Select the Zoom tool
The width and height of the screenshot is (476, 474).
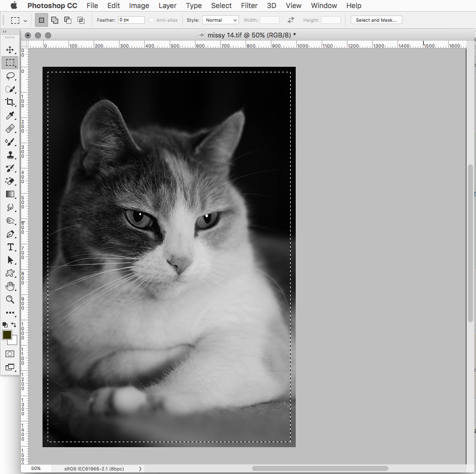click(x=10, y=299)
